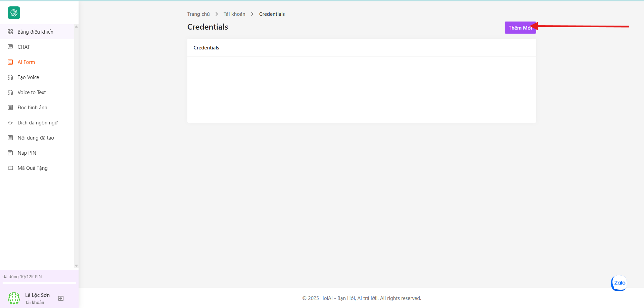This screenshot has width=644, height=308.
Task: Go to Trang chủ breadcrumb link
Action: 198,14
